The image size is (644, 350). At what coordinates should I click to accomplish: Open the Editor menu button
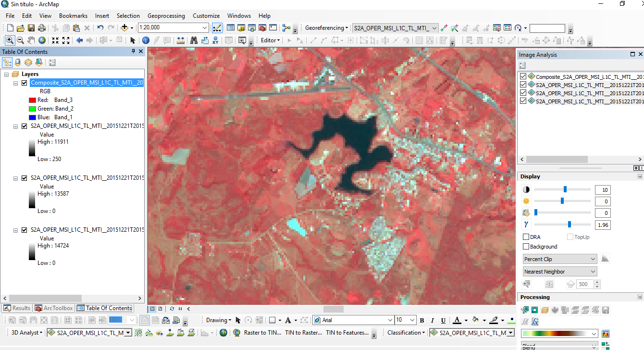point(269,40)
